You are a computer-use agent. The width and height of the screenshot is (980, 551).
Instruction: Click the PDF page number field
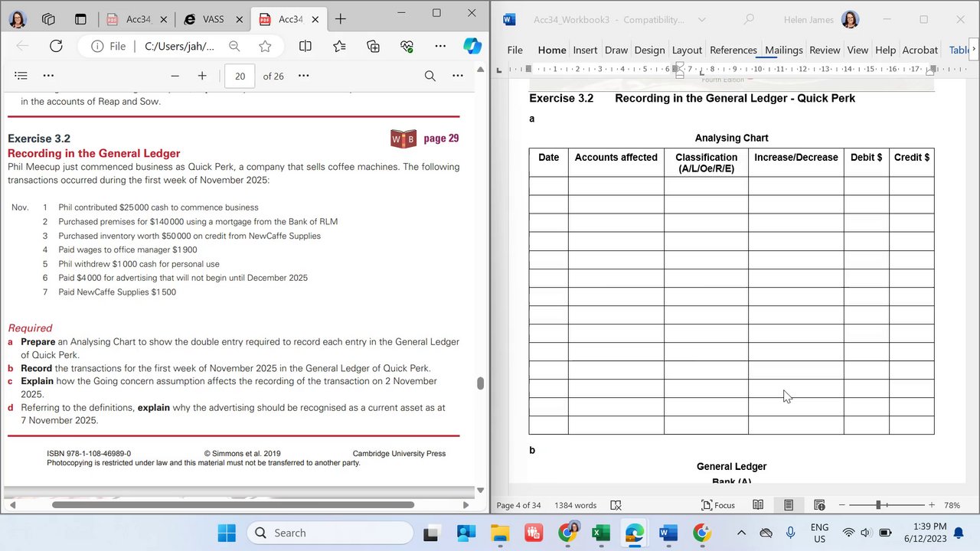[240, 76]
